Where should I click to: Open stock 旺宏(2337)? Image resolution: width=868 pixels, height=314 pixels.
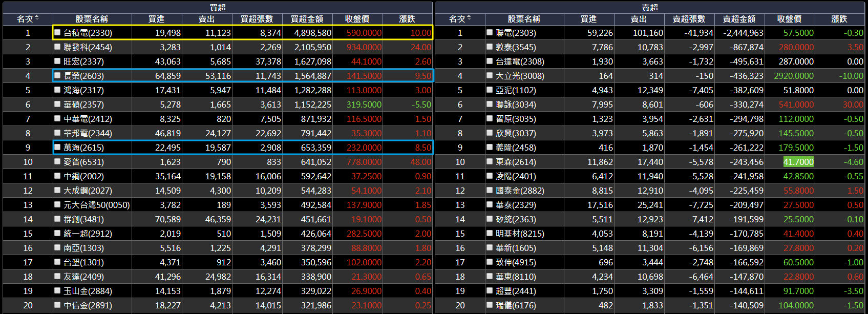point(83,61)
